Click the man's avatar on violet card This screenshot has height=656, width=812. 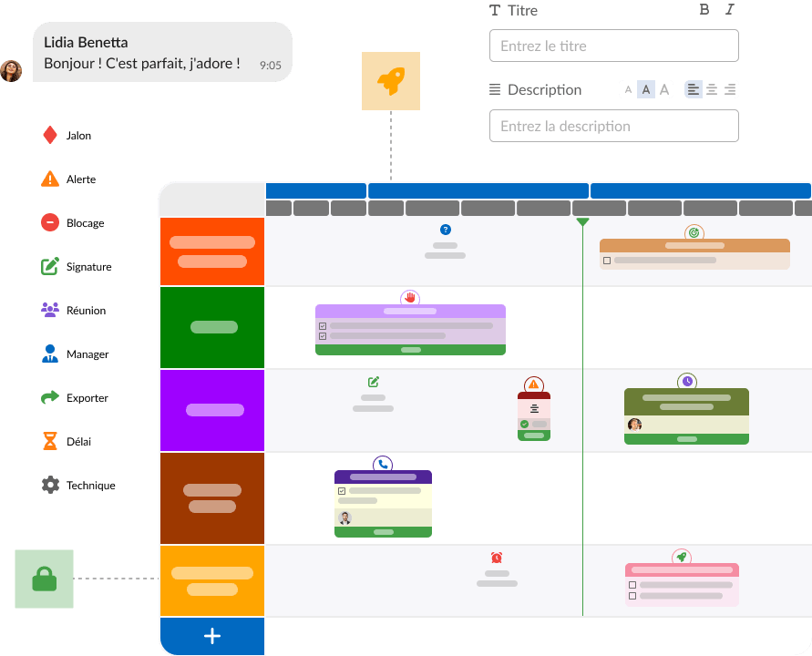pos(344,518)
